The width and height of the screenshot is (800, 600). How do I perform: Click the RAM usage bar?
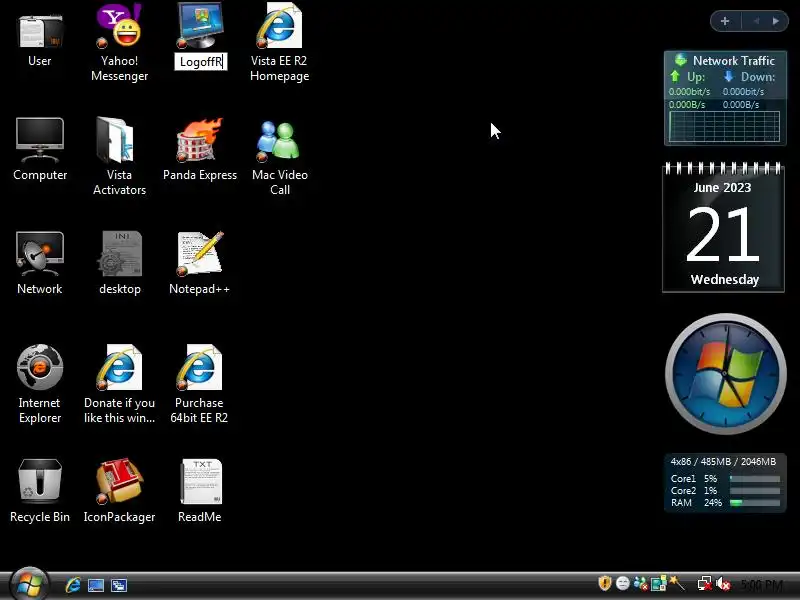(755, 503)
